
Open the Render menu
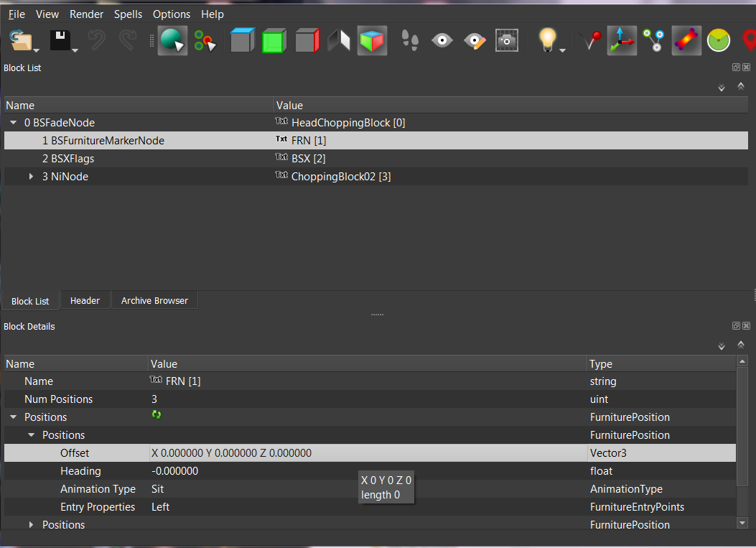86,14
